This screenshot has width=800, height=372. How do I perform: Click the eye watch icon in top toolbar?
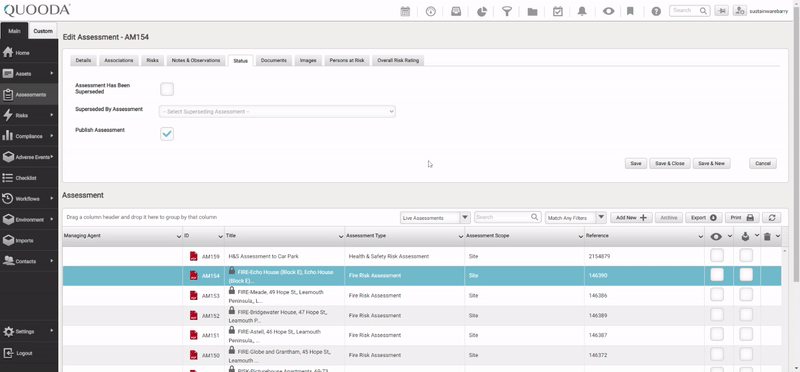click(608, 11)
